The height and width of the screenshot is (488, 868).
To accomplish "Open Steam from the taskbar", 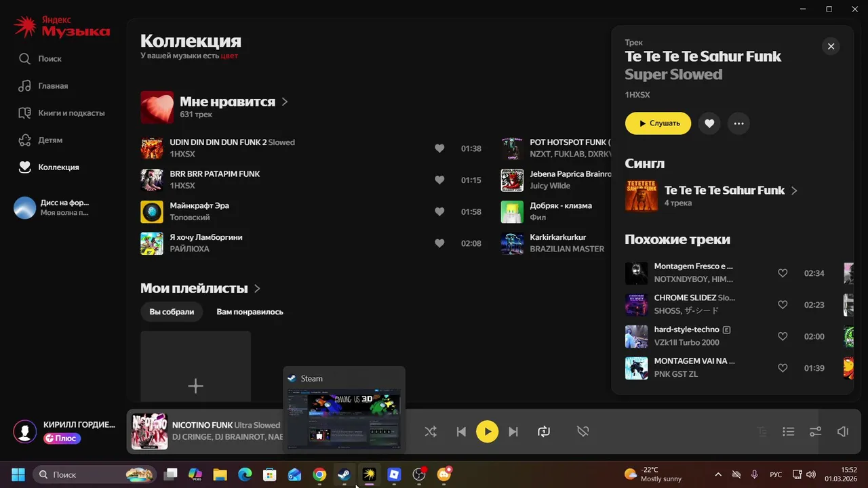I will coord(344,474).
